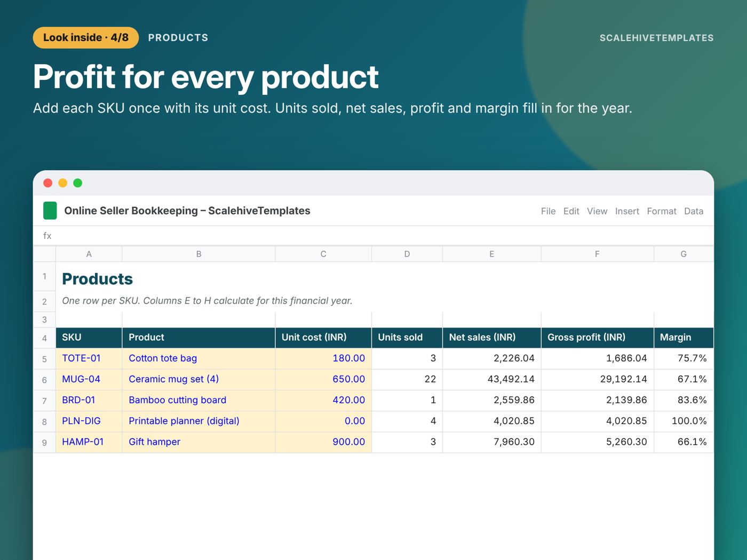
Task: Click the 75.7% margin cell
Action: pos(684,358)
